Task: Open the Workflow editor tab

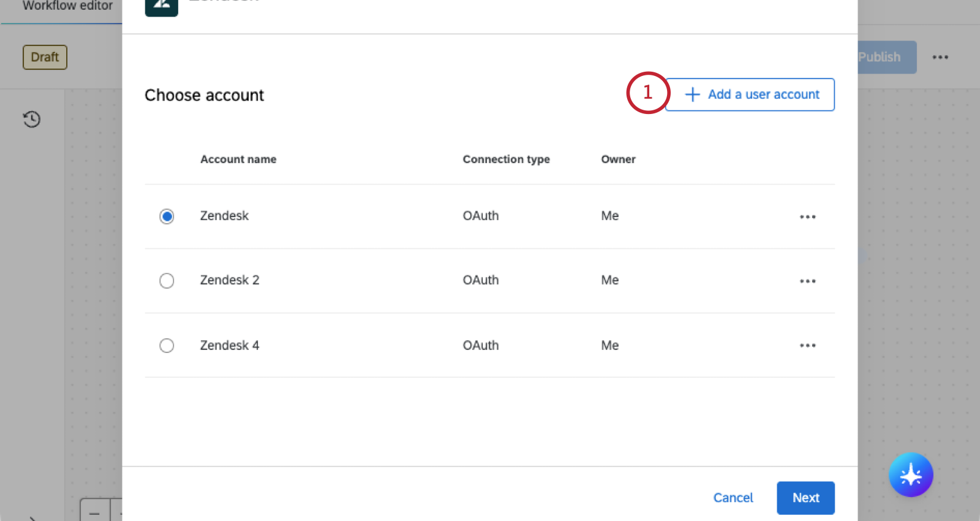Action: tap(67, 6)
